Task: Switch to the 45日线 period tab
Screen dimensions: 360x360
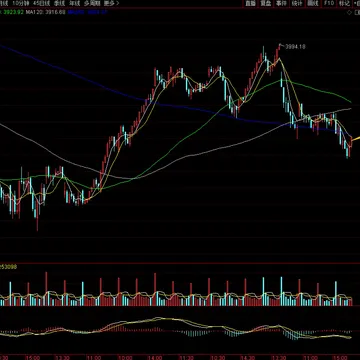Action: pos(42,3)
